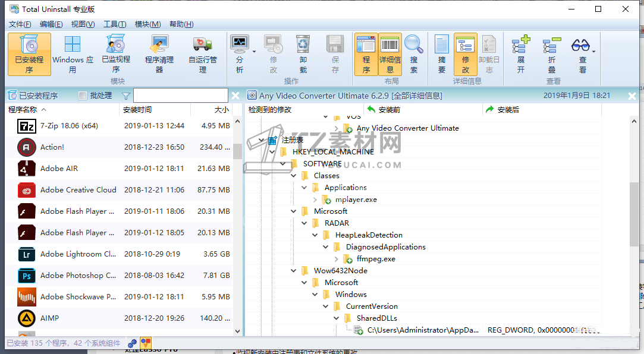Image resolution: width=644 pixels, height=354 pixels.
Task: Close the details panel with X
Action: tap(632, 96)
